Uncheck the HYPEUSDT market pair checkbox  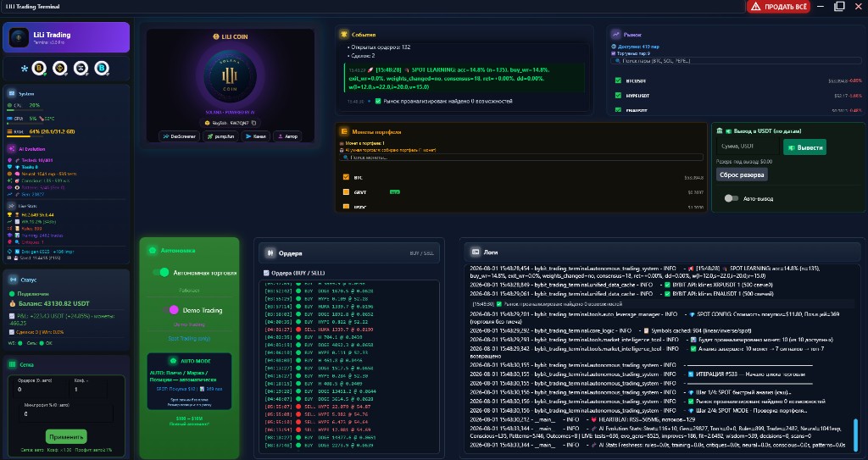click(x=618, y=95)
